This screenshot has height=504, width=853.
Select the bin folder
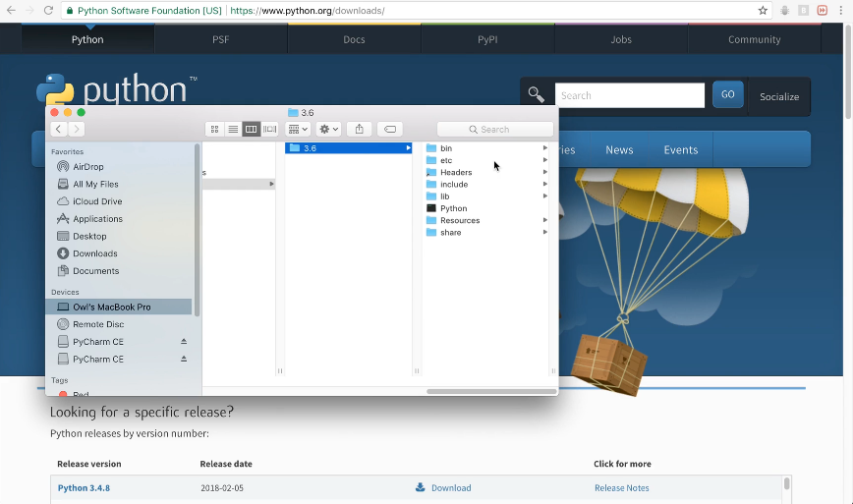click(446, 148)
